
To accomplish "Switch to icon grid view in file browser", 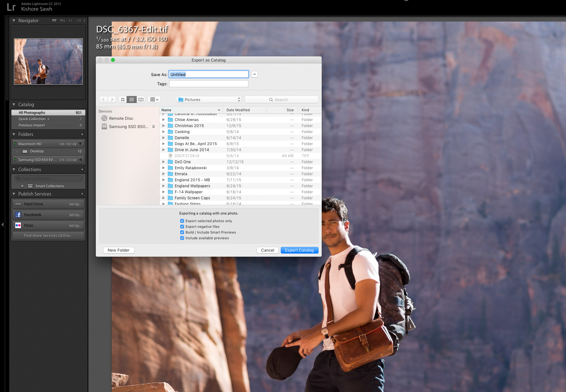I will click(122, 99).
